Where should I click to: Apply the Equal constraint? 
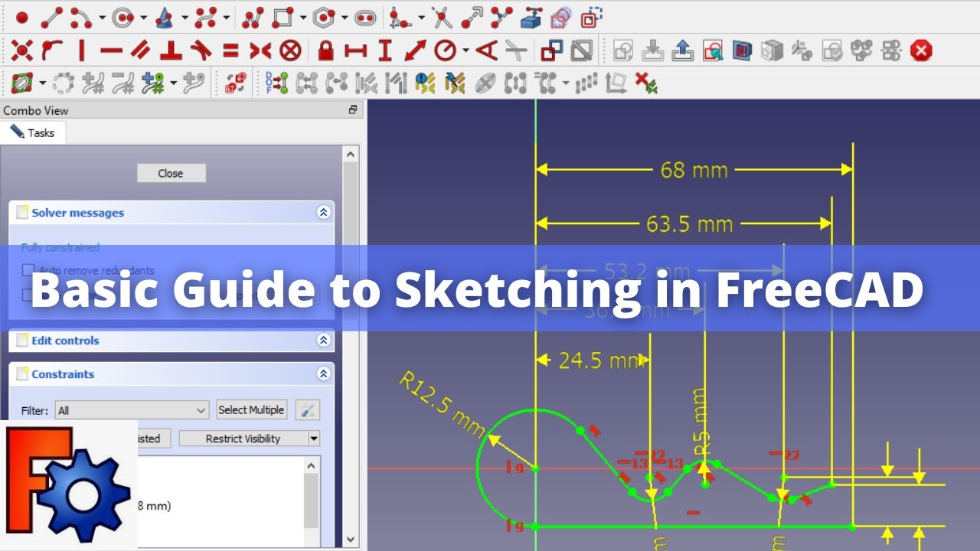coord(230,51)
